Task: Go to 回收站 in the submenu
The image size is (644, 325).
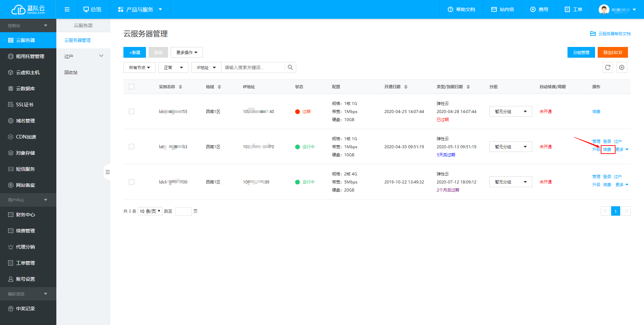Action: 71,72
